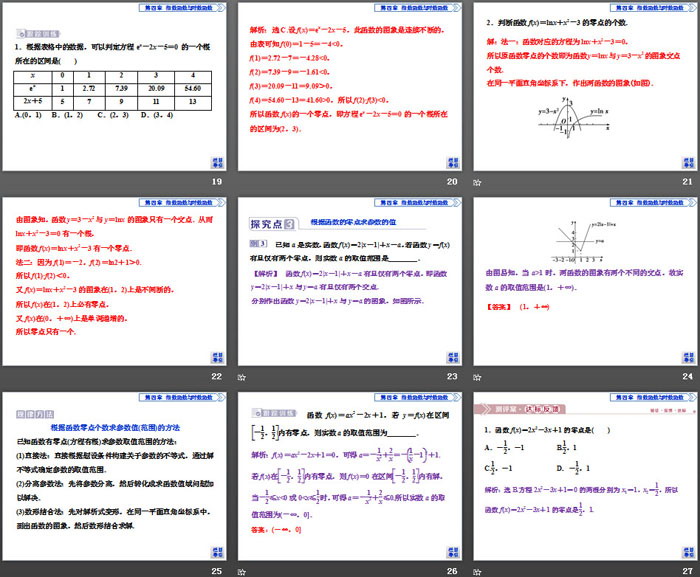
Task: Click the 例3 label on slide 23
Action: (x=258, y=244)
